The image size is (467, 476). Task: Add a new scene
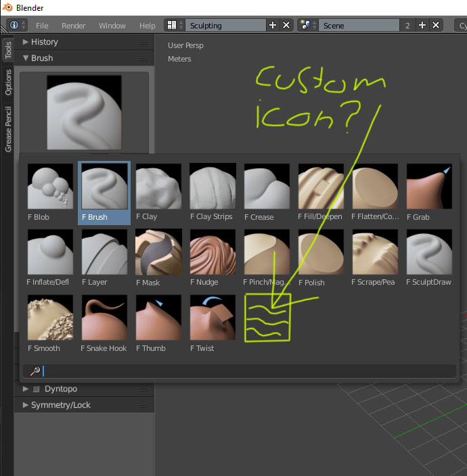point(422,25)
